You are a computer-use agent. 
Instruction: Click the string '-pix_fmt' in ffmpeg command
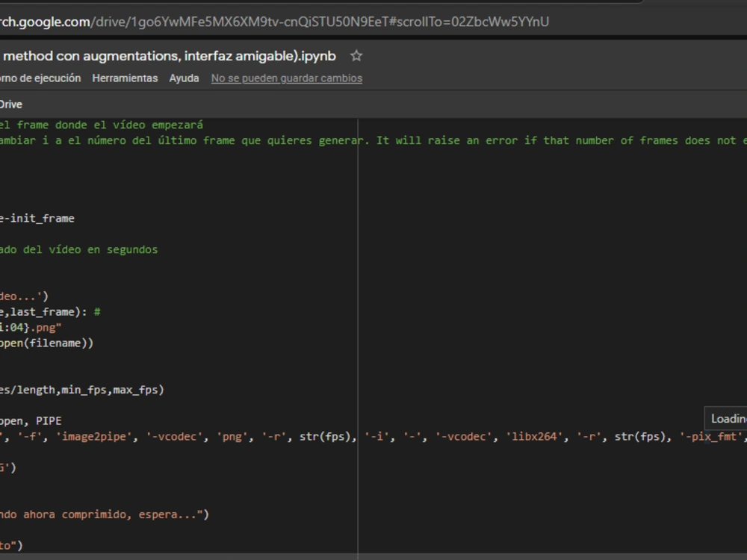(x=711, y=437)
